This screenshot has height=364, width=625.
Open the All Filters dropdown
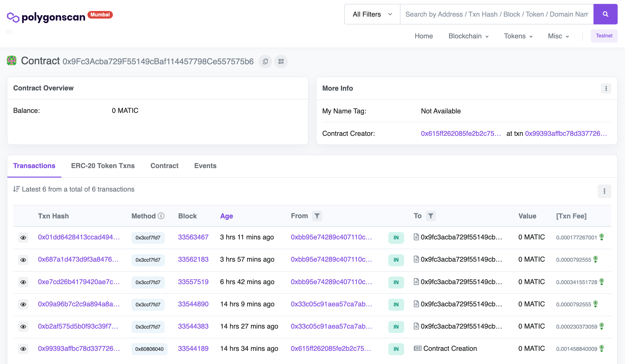click(372, 14)
